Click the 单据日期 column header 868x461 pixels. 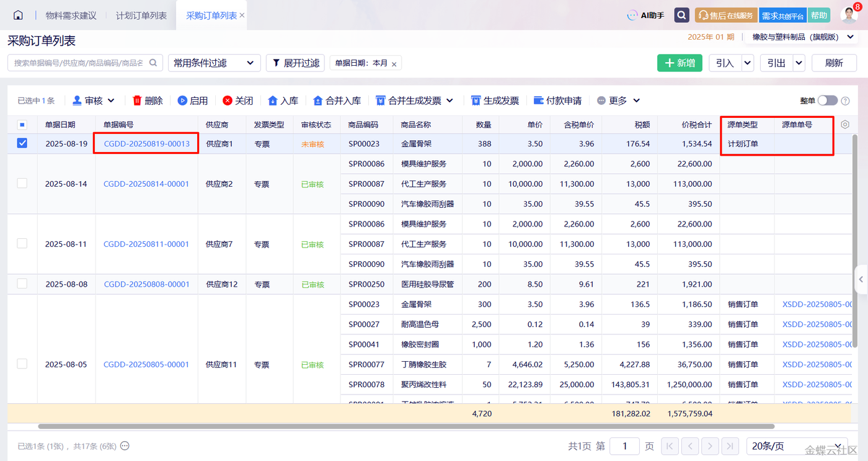pyautogui.click(x=60, y=125)
